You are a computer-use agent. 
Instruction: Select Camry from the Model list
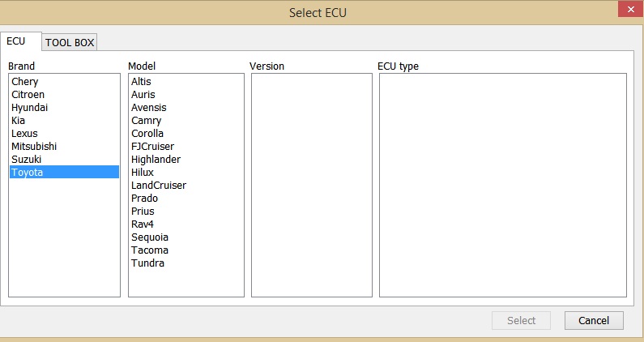[x=147, y=121]
